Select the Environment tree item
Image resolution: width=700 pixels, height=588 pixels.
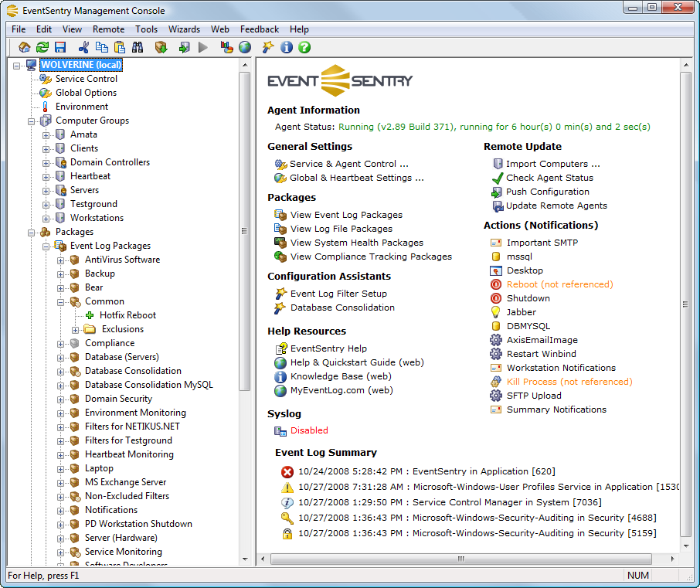coord(82,107)
